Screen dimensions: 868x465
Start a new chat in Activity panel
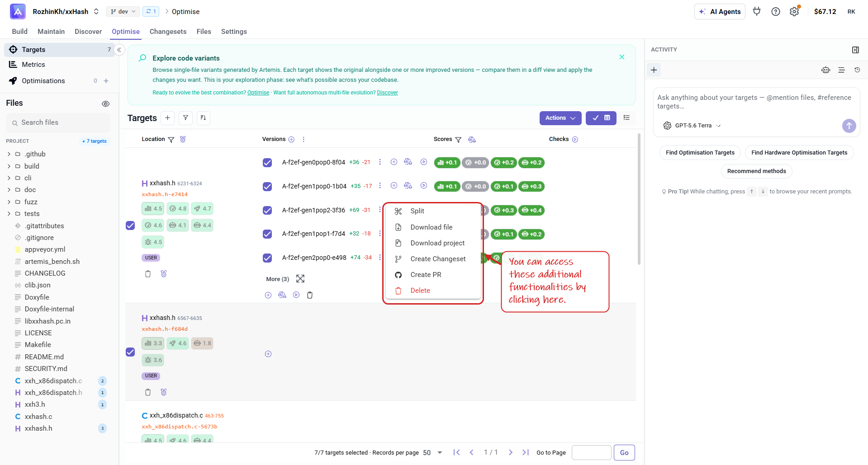point(654,70)
